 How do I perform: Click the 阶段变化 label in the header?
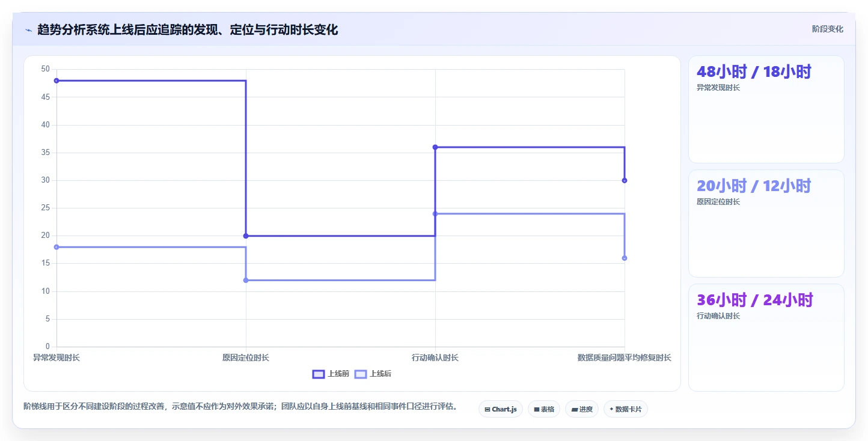(x=827, y=29)
